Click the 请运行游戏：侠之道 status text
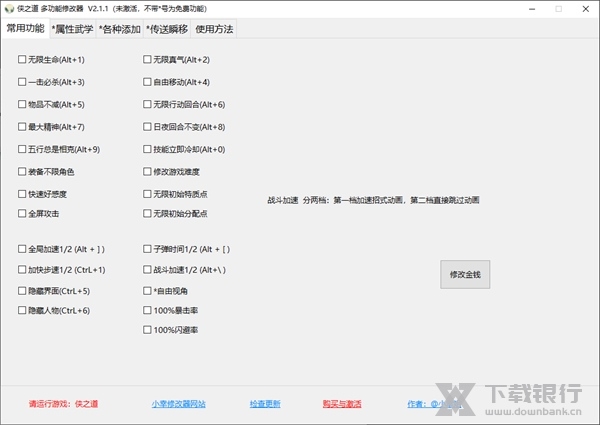The image size is (600, 425). pos(64,404)
